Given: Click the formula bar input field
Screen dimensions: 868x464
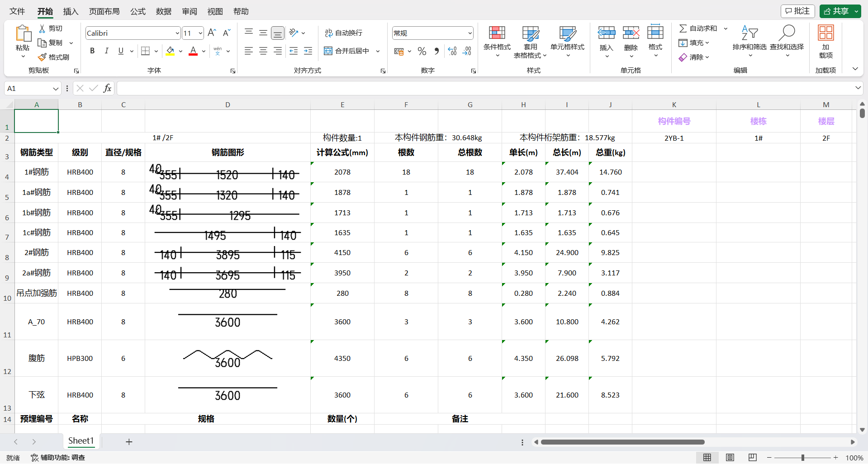Looking at the screenshot, I should click(x=484, y=88).
